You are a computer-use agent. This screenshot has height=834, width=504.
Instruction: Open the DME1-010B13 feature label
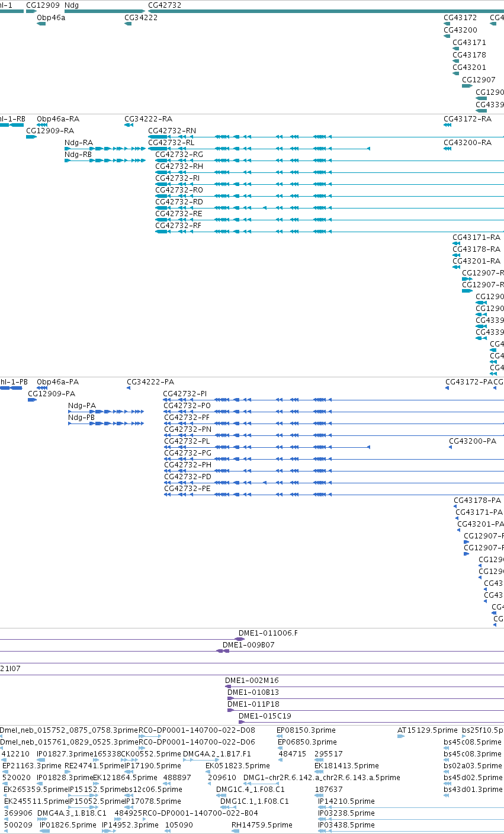click(x=253, y=692)
